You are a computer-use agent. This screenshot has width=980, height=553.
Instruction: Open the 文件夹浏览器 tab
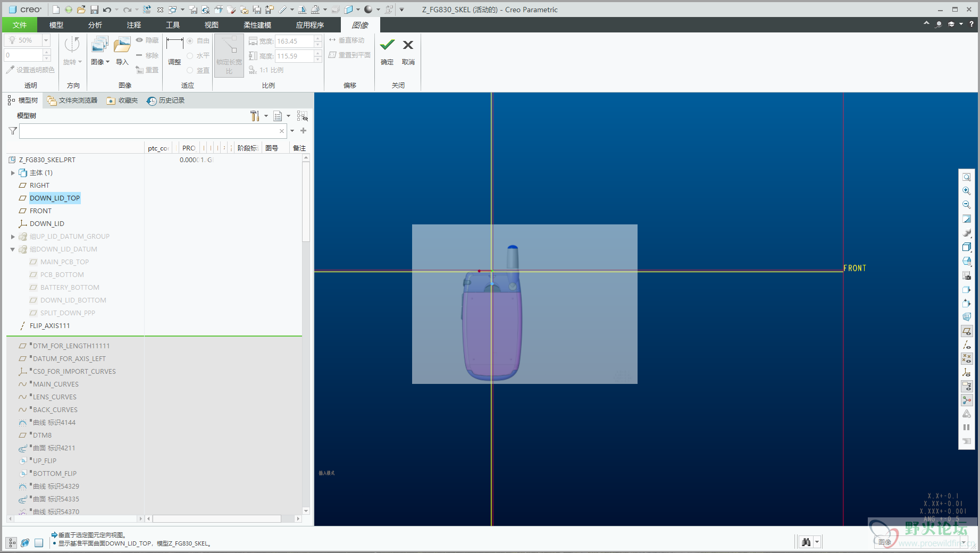point(72,100)
